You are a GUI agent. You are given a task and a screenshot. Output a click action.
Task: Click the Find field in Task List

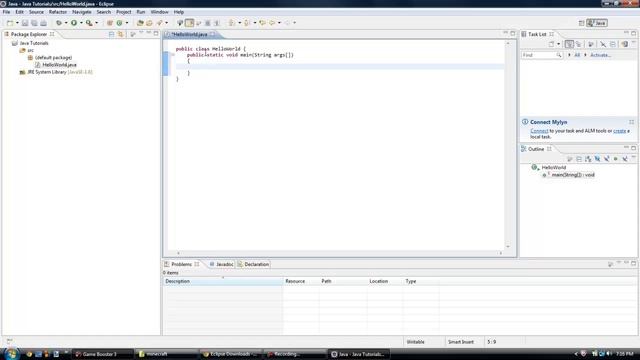click(x=542, y=55)
